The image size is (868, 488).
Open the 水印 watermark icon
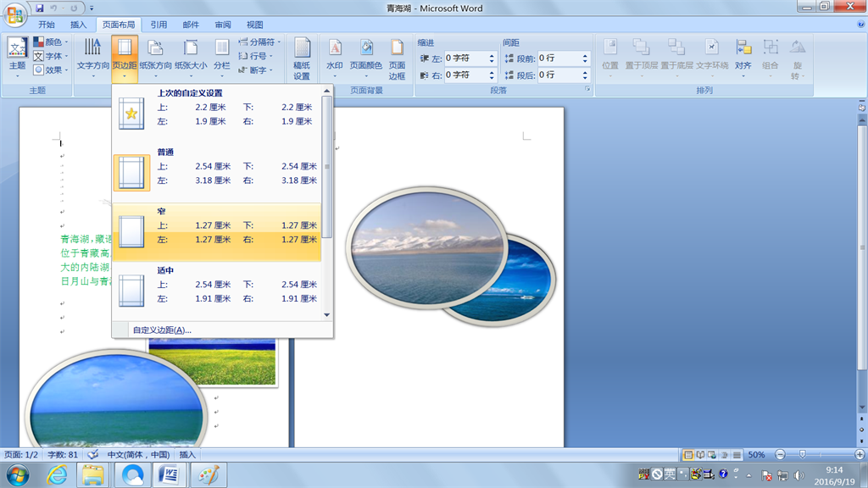[335, 51]
